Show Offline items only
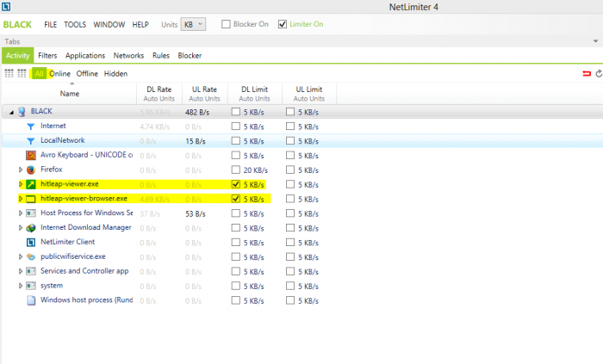 pyautogui.click(x=87, y=73)
